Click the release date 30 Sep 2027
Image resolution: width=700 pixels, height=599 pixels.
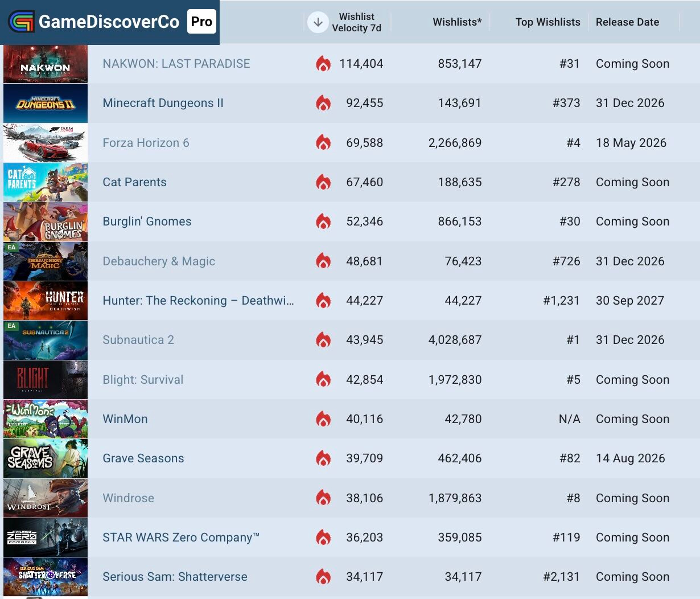(x=630, y=301)
